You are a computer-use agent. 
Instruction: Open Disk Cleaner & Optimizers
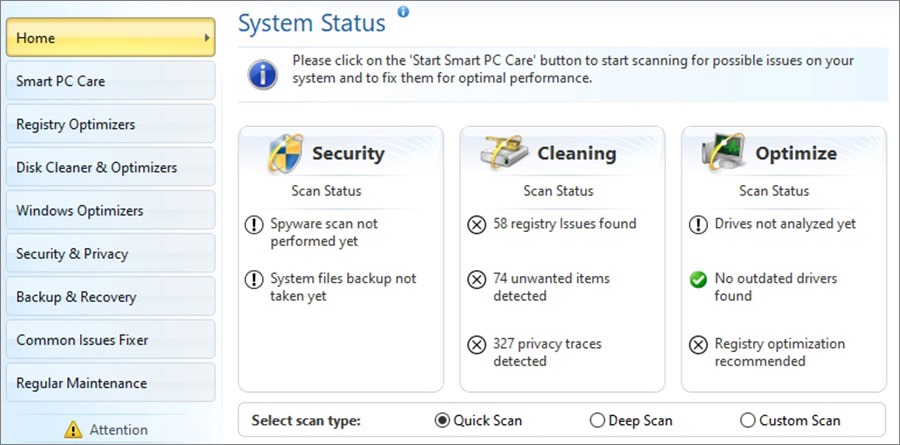point(111,167)
